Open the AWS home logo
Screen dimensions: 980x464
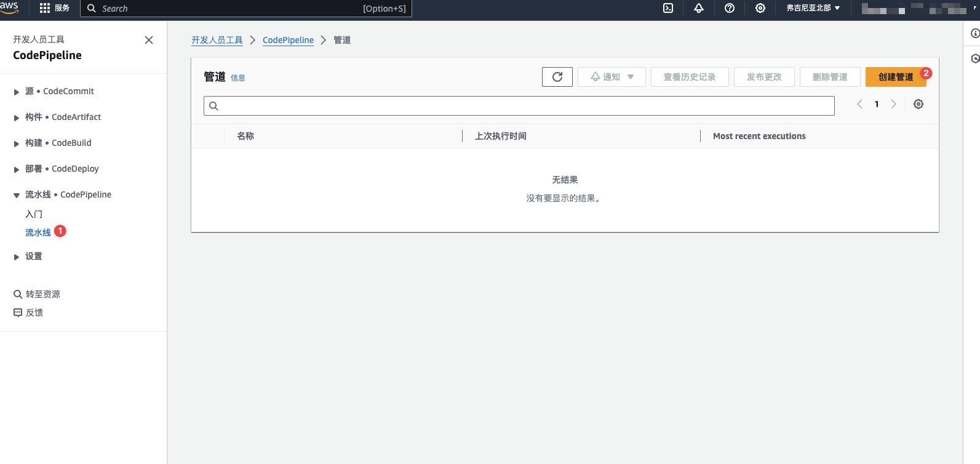pos(9,7)
